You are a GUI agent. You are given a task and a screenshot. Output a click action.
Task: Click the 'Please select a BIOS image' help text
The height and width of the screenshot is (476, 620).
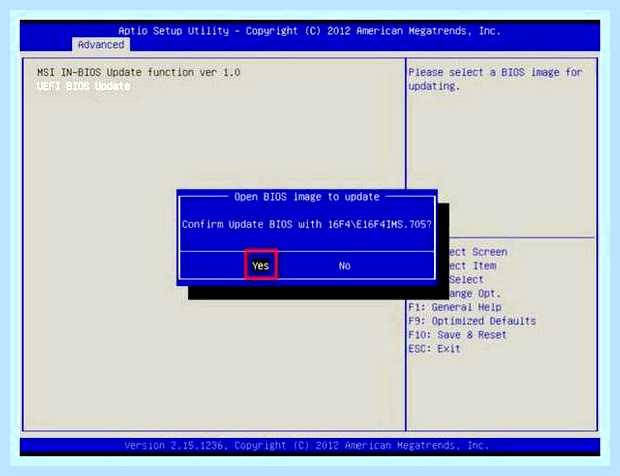click(x=495, y=79)
